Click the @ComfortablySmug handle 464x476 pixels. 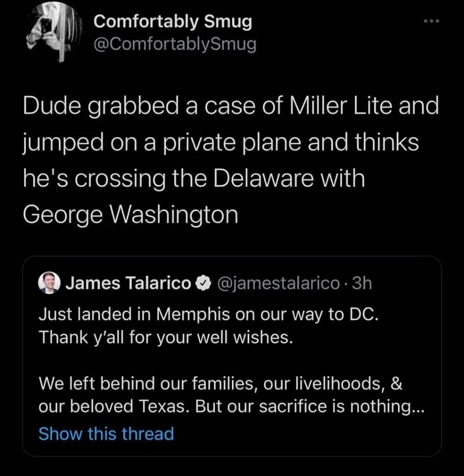pyautogui.click(x=175, y=43)
